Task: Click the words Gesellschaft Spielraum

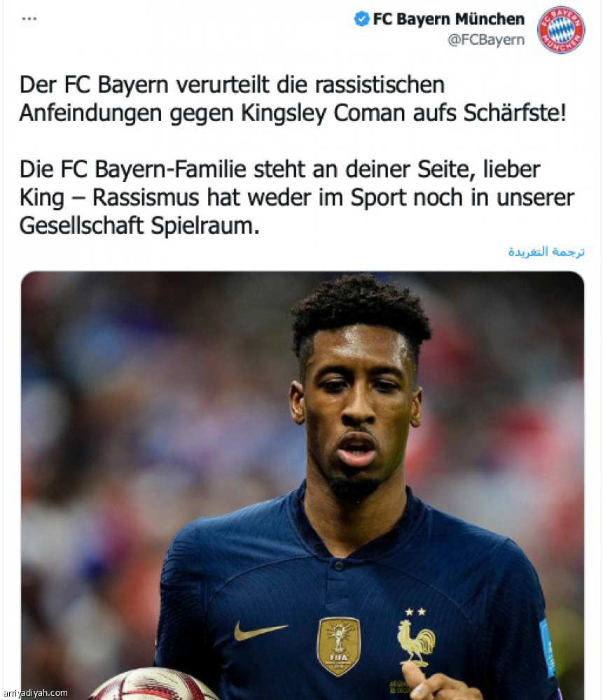Action: click(x=139, y=226)
